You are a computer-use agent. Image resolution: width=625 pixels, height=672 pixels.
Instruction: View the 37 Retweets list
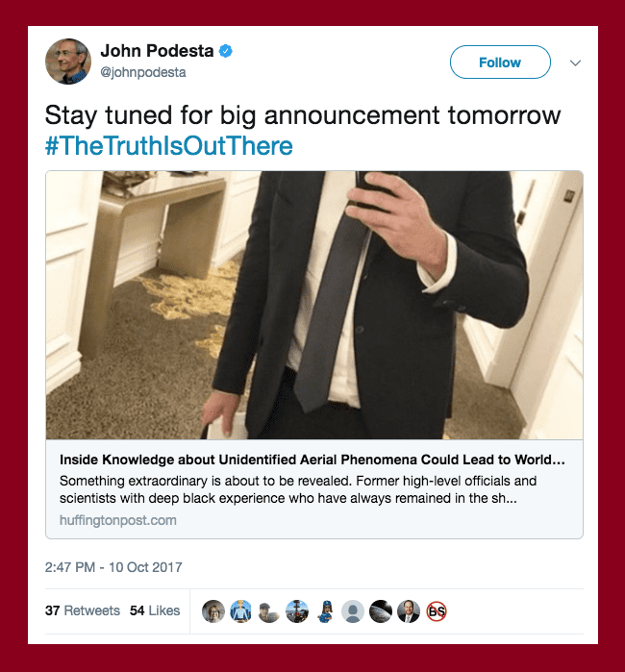click(x=83, y=610)
